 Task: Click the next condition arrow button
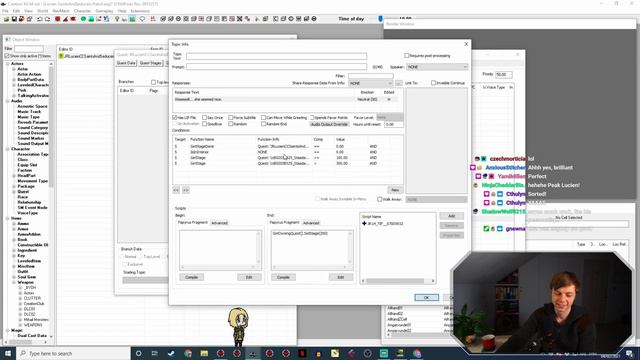(186, 190)
